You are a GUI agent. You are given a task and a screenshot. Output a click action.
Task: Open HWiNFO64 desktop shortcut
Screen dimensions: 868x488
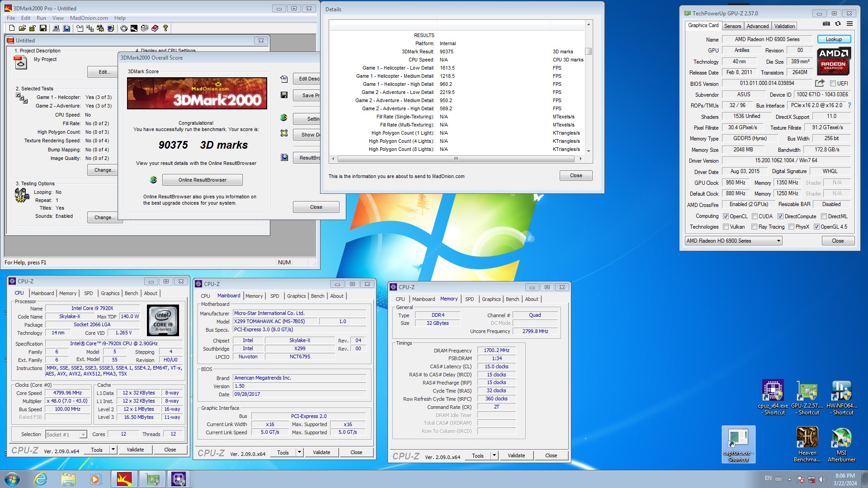tap(841, 397)
